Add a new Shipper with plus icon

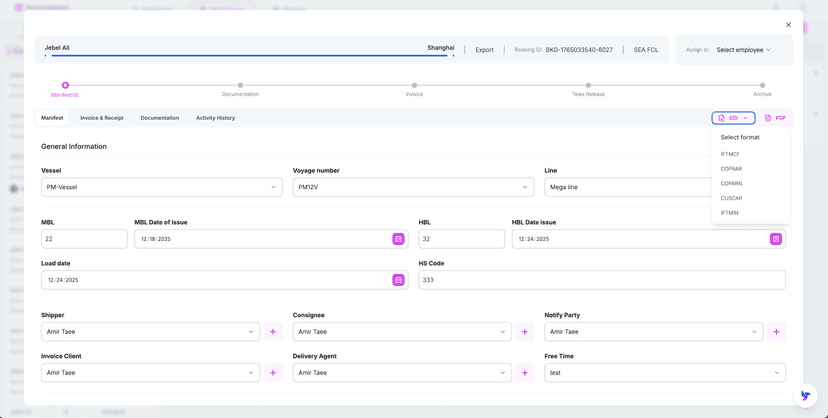click(x=273, y=332)
